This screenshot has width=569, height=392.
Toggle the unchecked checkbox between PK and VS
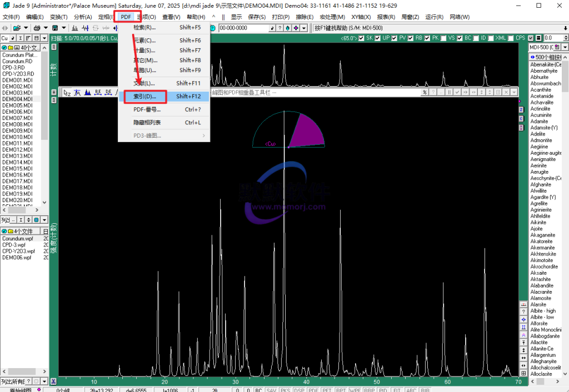443,38
